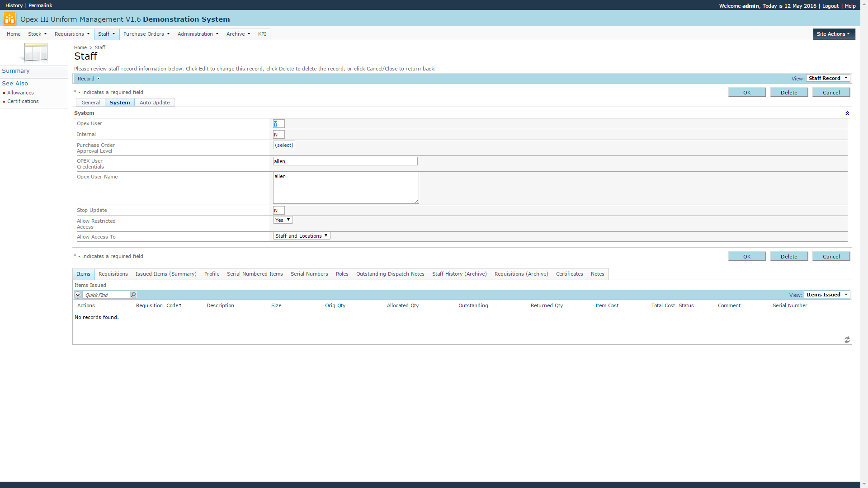This screenshot has width=868, height=488.
Task: Open Staff Record view dropdown
Action: point(828,78)
